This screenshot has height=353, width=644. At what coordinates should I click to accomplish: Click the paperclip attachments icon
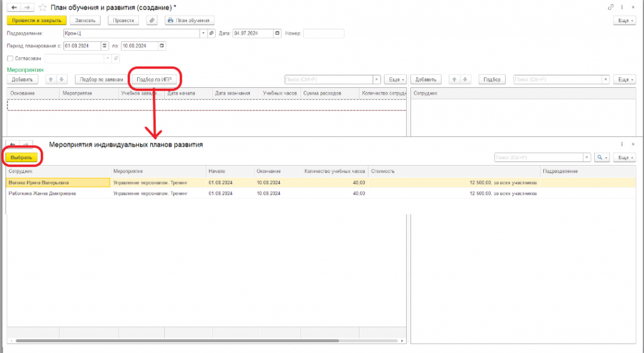(152, 20)
